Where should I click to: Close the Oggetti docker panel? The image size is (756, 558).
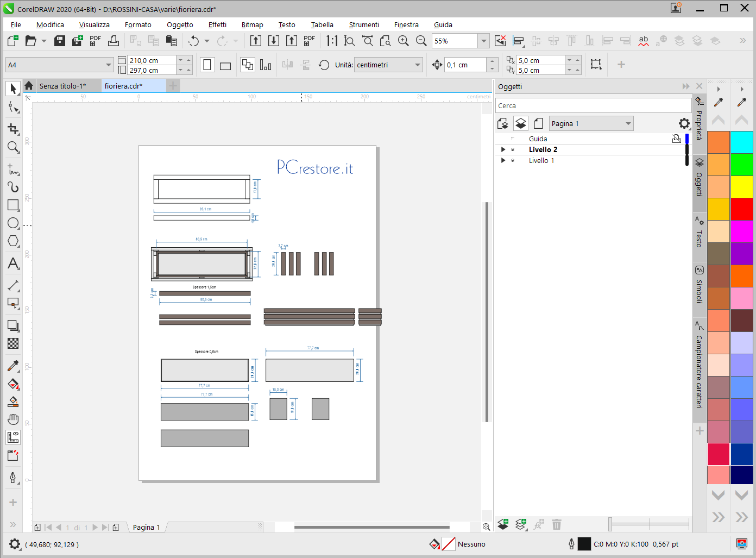pyautogui.click(x=699, y=86)
